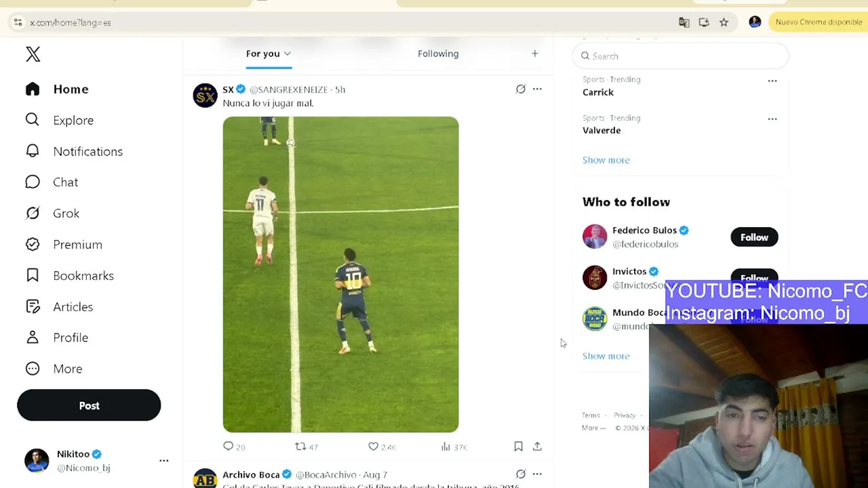Open the More circle icon

point(33,369)
